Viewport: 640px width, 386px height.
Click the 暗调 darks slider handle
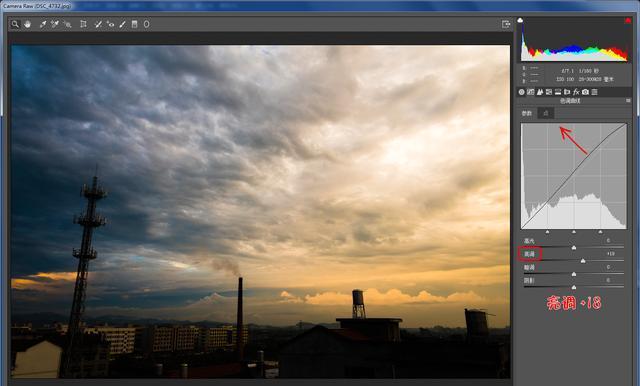574,274
